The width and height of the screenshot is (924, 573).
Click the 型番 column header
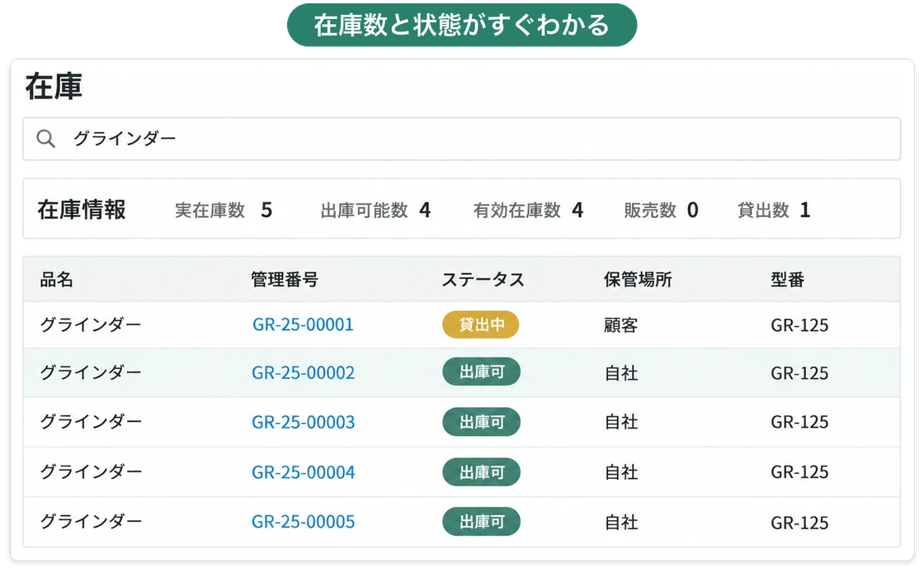coord(787,279)
